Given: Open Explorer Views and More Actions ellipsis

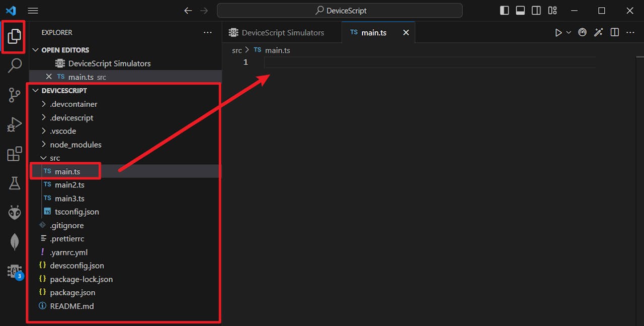Looking at the screenshot, I should pos(208,32).
